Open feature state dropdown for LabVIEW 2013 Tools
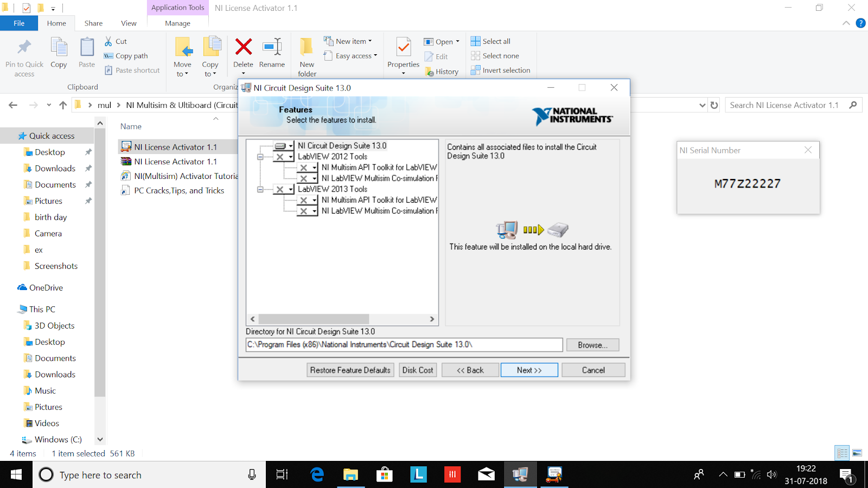 click(284, 189)
